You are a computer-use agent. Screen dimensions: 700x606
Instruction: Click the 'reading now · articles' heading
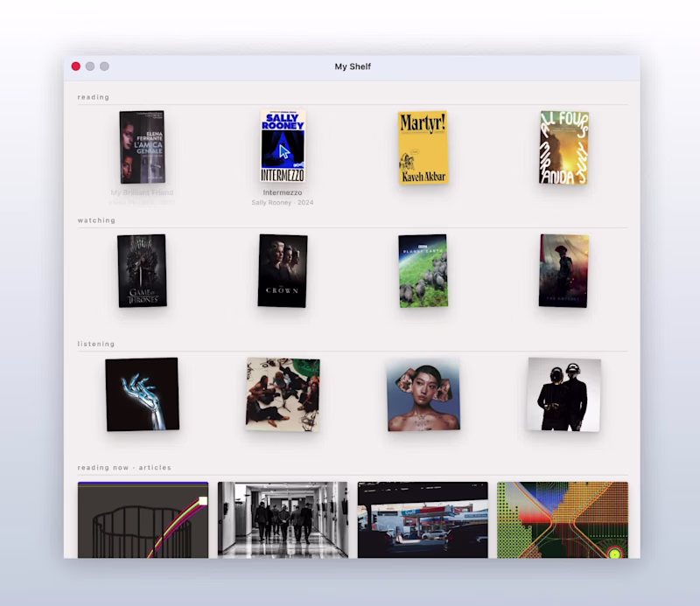click(x=124, y=468)
